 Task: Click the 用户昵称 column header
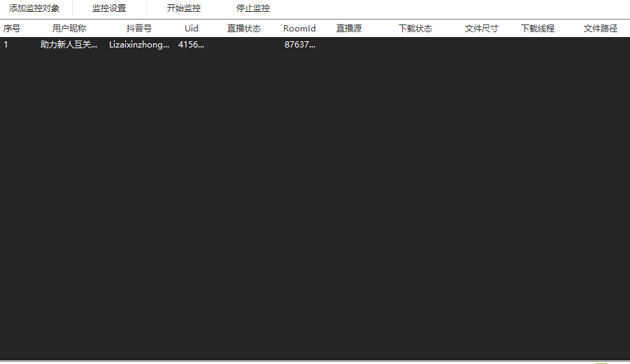pos(69,29)
